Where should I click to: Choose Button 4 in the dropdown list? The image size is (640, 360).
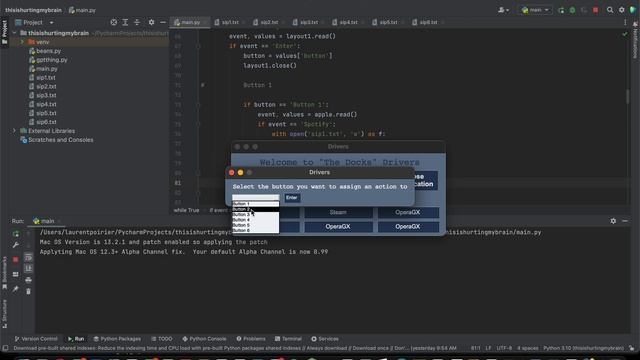[256, 220]
